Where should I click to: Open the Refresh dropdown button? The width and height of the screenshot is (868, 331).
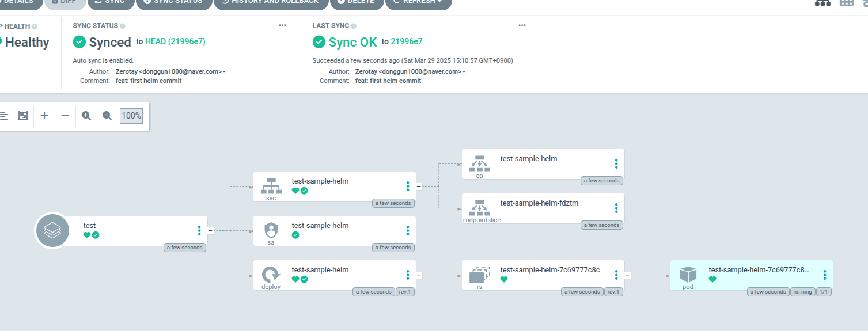coord(418,2)
